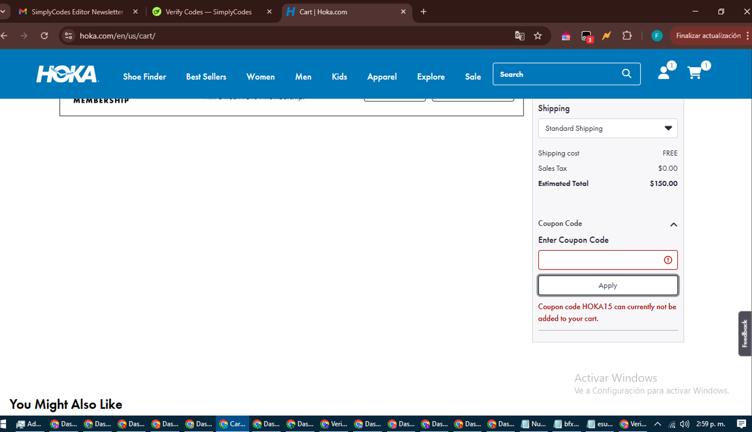Open site information icon beside URL
752x432 pixels.
click(x=69, y=35)
